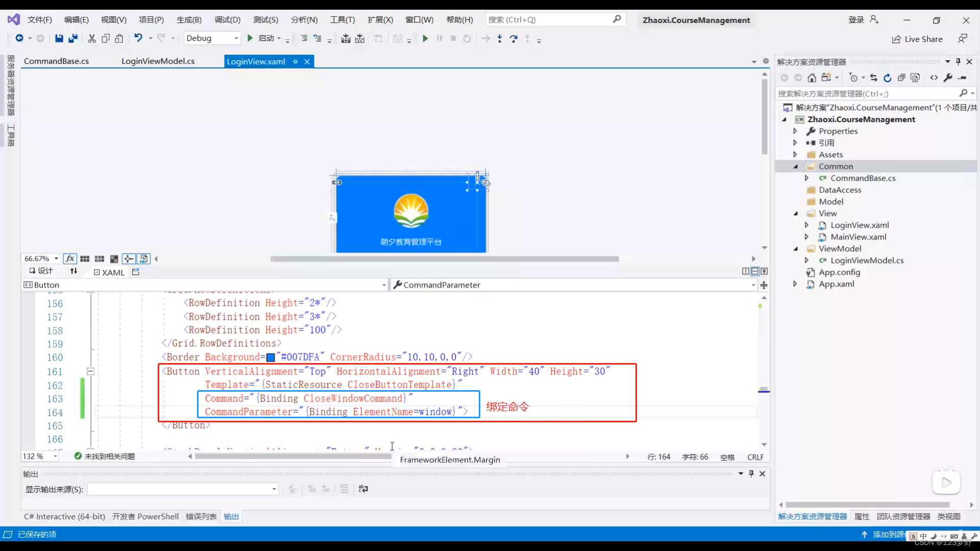Viewport: 980px width, 551px height.
Task: Toggle snap to gridlines in designer
Action: coord(100,259)
